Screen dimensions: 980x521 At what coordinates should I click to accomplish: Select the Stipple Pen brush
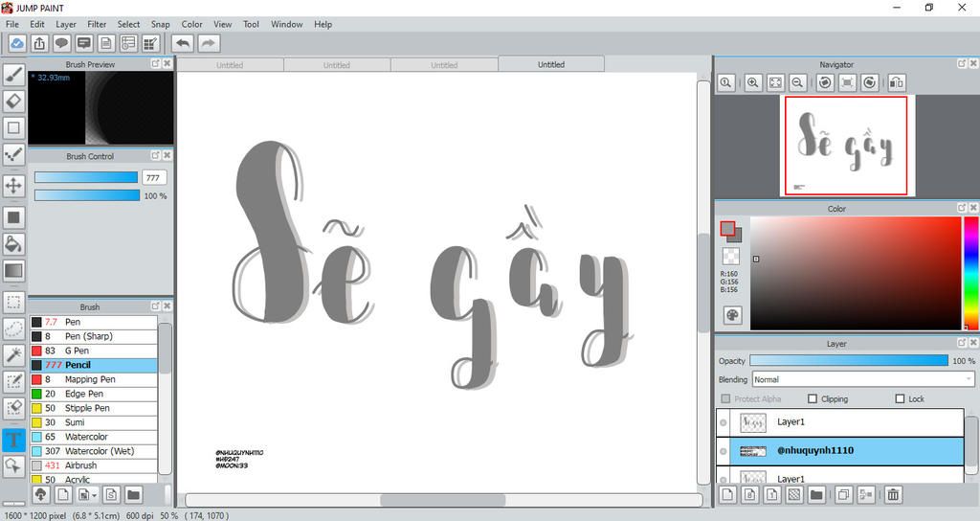(94, 408)
